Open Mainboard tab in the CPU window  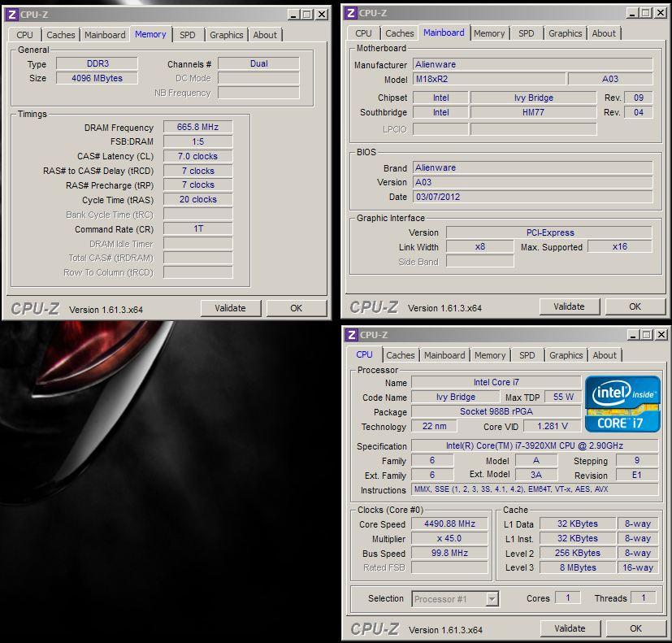[x=444, y=355]
